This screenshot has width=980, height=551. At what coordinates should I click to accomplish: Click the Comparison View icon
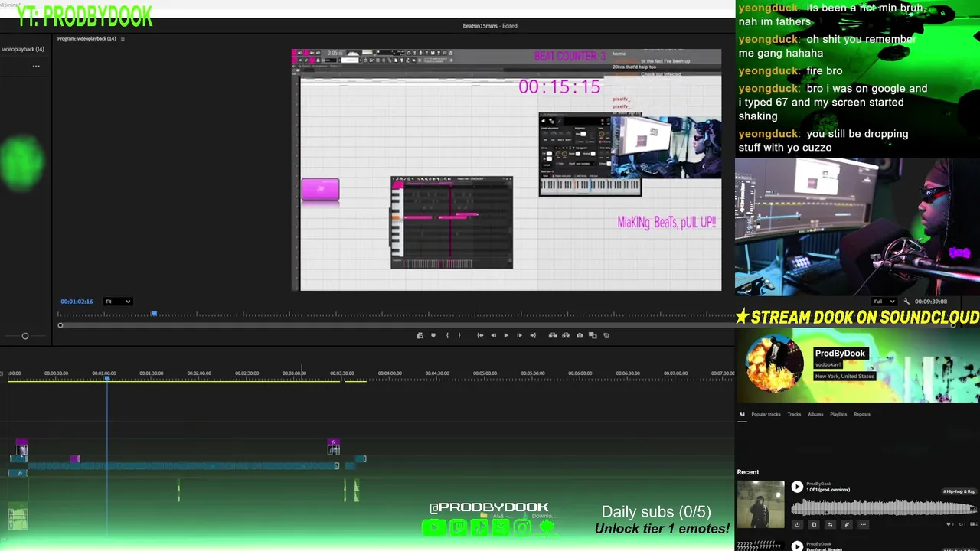tap(593, 335)
